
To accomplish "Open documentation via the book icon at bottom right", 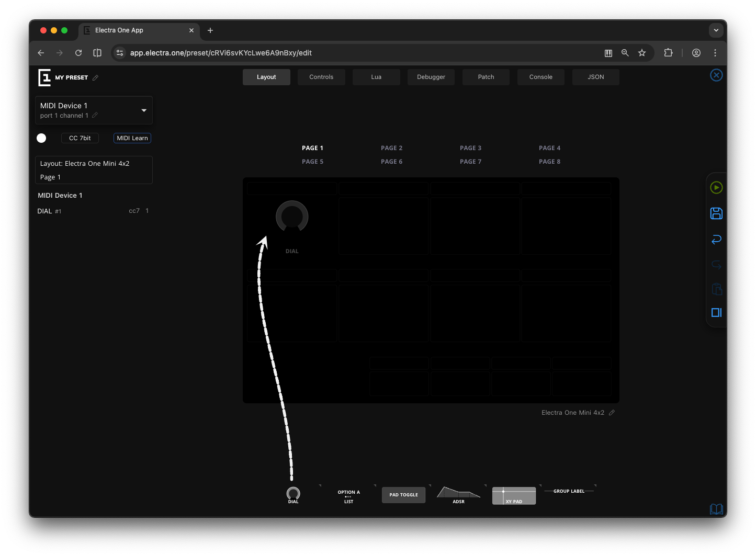I will (x=716, y=509).
